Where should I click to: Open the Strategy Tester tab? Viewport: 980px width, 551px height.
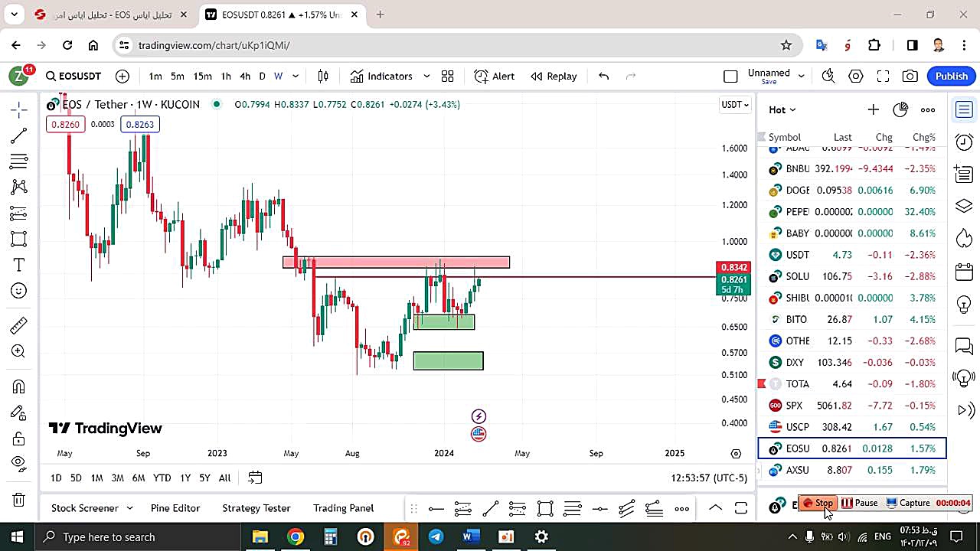pyautogui.click(x=256, y=507)
